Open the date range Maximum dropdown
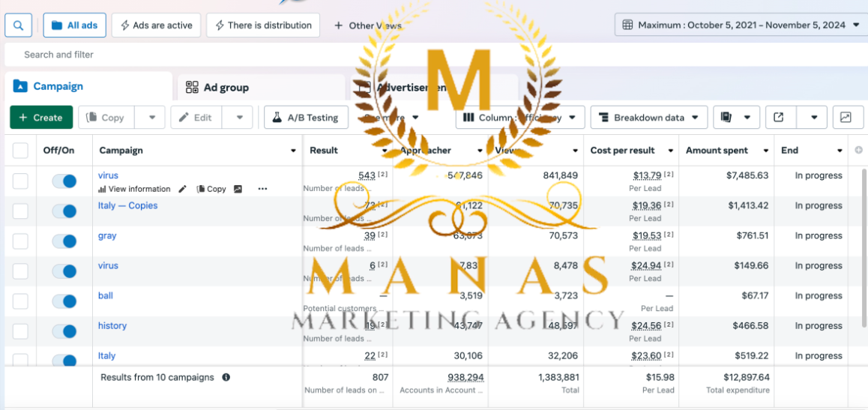Viewport: 868px width, 410px height. 741,25
